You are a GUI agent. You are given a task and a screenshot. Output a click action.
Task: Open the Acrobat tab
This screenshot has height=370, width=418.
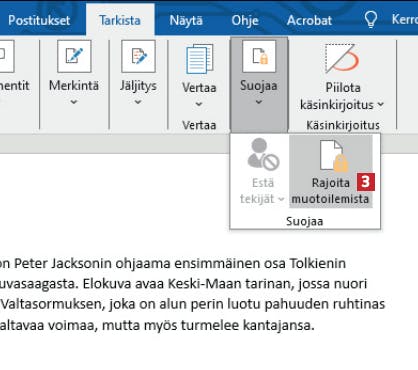[309, 20]
